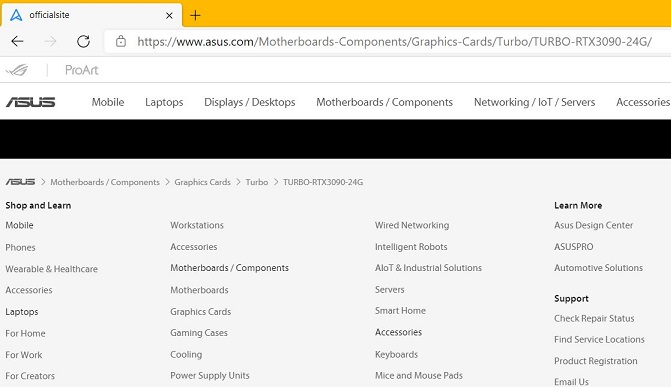Open the For Creators link
The width and height of the screenshot is (671, 387).
pos(30,376)
